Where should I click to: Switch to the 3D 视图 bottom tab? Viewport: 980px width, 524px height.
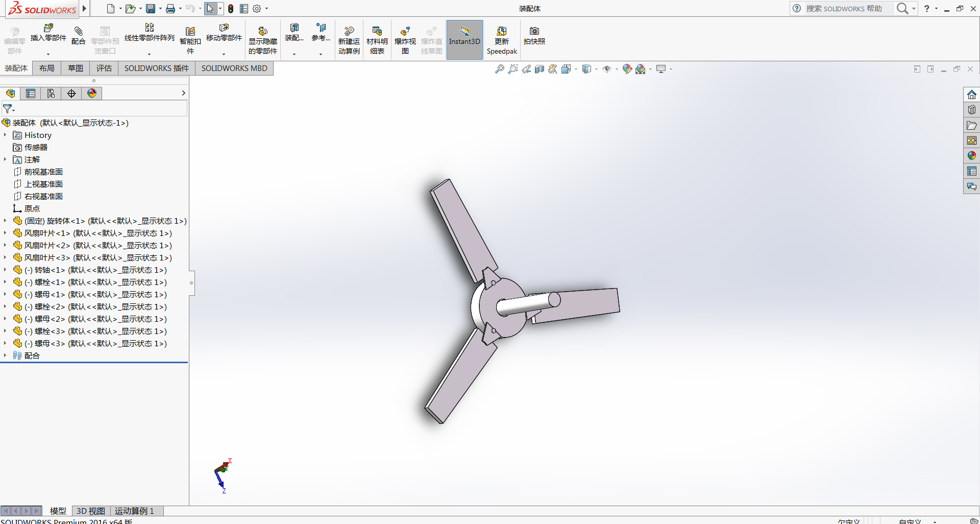pyautogui.click(x=91, y=511)
